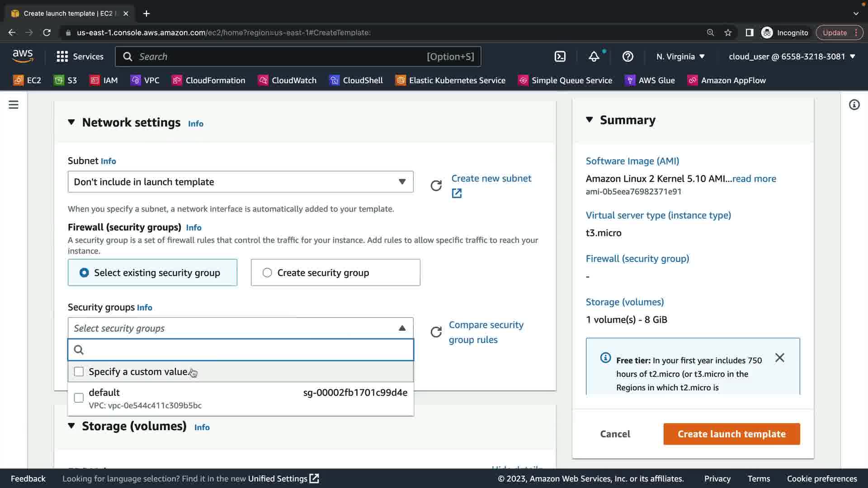Screen dimensions: 868x488
Task: Refresh the security groups list
Action: point(436,332)
